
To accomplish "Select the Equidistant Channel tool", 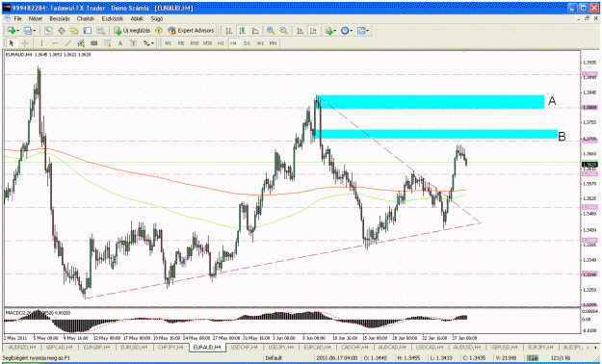I will pos(81,43).
